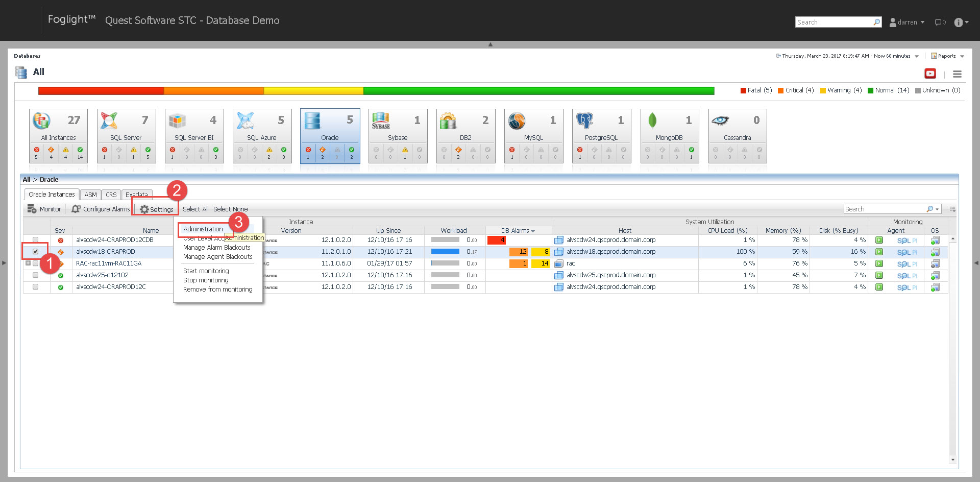Open Settings gear menu

pyautogui.click(x=156, y=209)
